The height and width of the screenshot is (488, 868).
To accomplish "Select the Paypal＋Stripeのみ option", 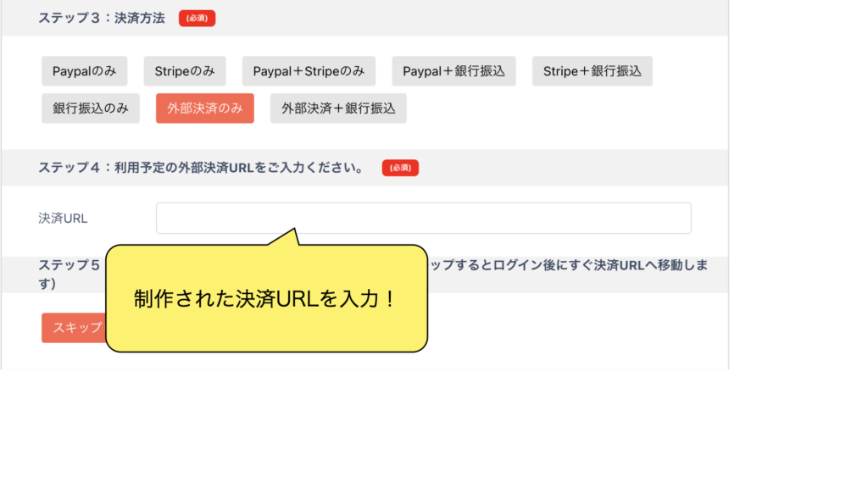I will pos(309,71).
